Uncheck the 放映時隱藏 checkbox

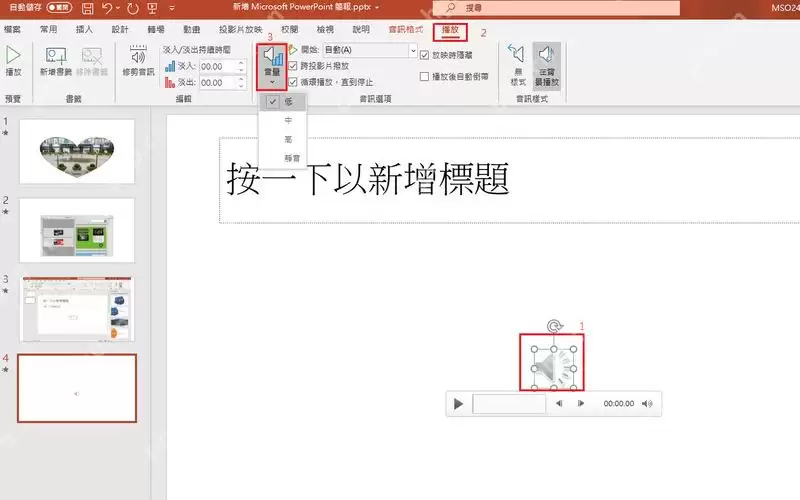pos(424,55)
